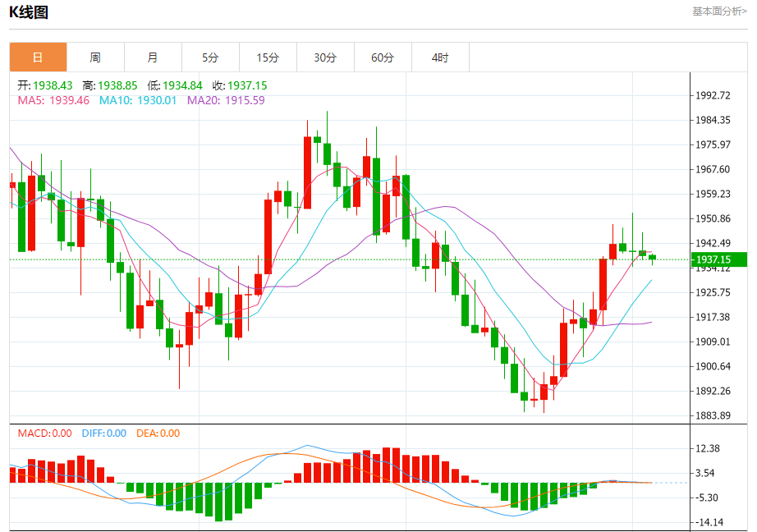The width and height of the screenshot is (757, 532).
Task: Click the current price tag 1937.15 on axis
Action: [719, 259]
